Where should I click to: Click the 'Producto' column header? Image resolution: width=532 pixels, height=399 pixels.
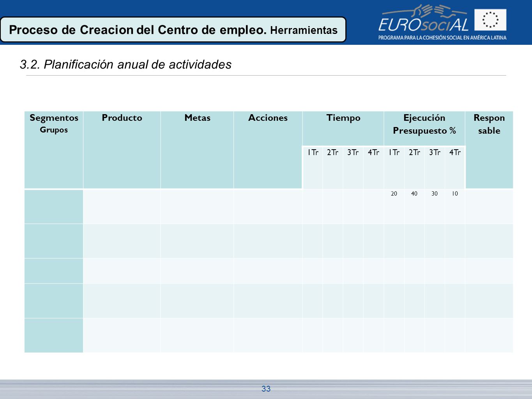pos(122,150)
